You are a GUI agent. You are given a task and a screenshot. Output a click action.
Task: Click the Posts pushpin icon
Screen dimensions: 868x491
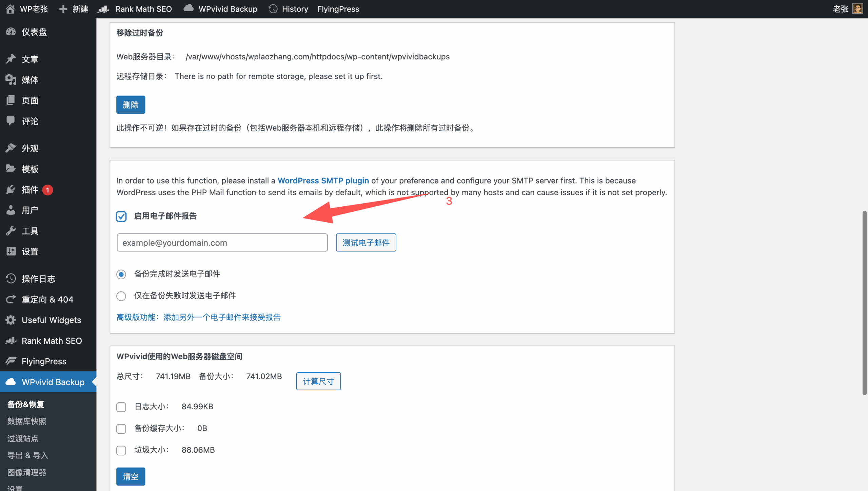(x=11, y=59)
